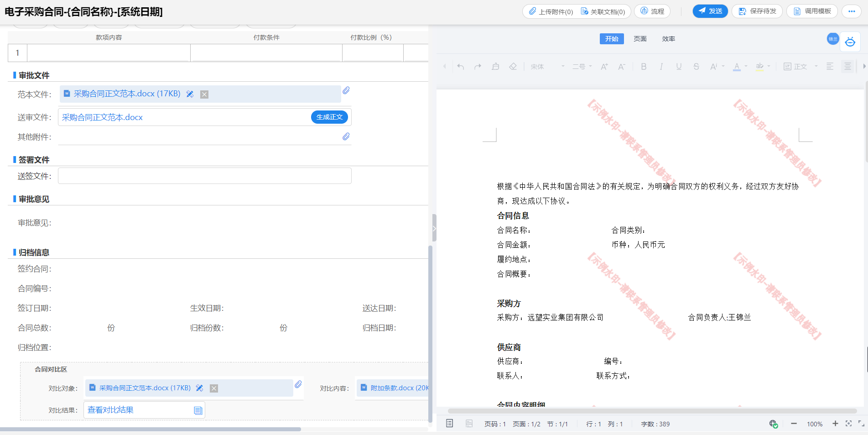Switch to the 页面 tab
This screenshot has width=868, height=435.
click(x=640, y=39)
